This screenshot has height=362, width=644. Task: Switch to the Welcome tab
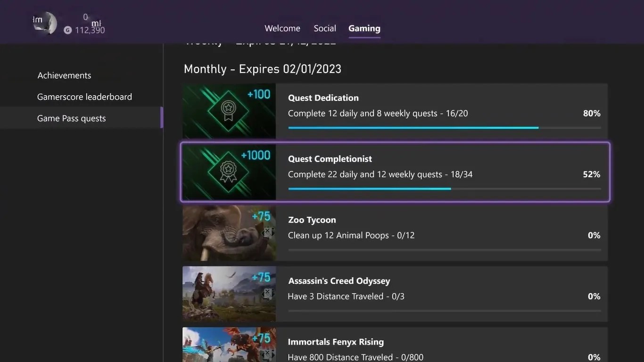(x=282, y=28)
